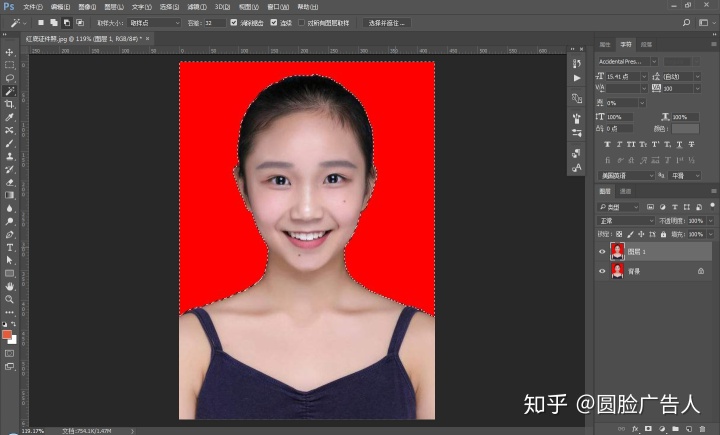Select the Magic Wand tool in toolbox

(9, 91)
